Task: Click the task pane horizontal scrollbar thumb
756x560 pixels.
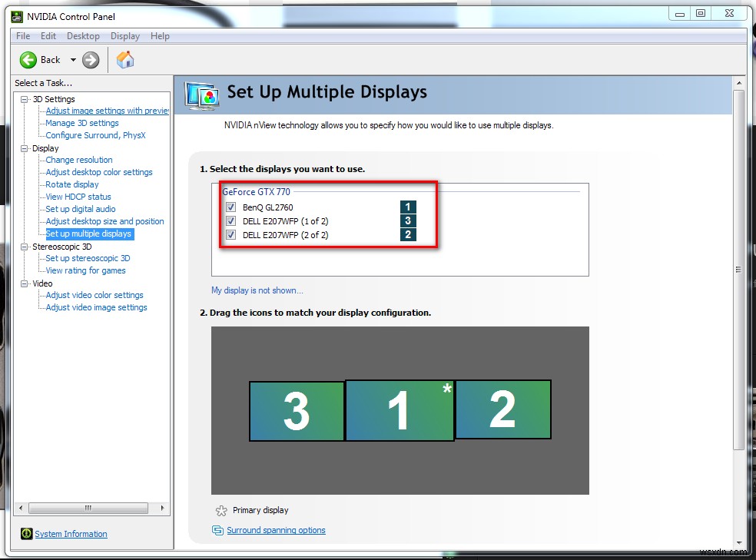Action: (88, 508)
